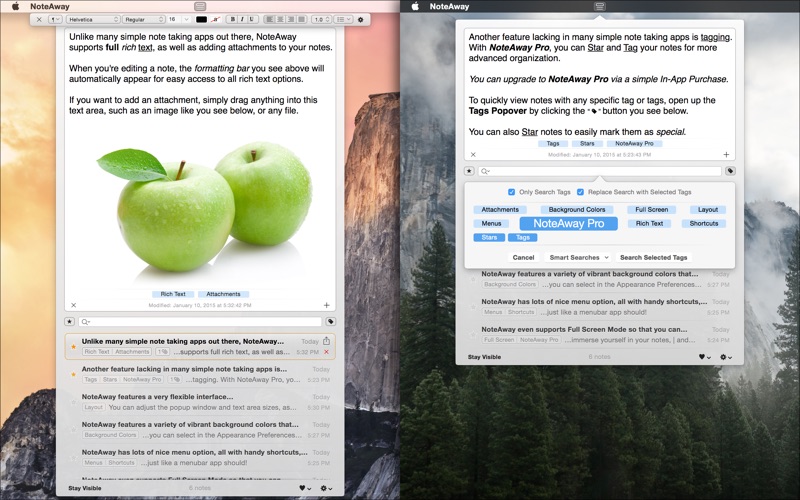
Task: Click the Attachments tag under the apples note
Action: pyautogui.click(x=223, y=294)
